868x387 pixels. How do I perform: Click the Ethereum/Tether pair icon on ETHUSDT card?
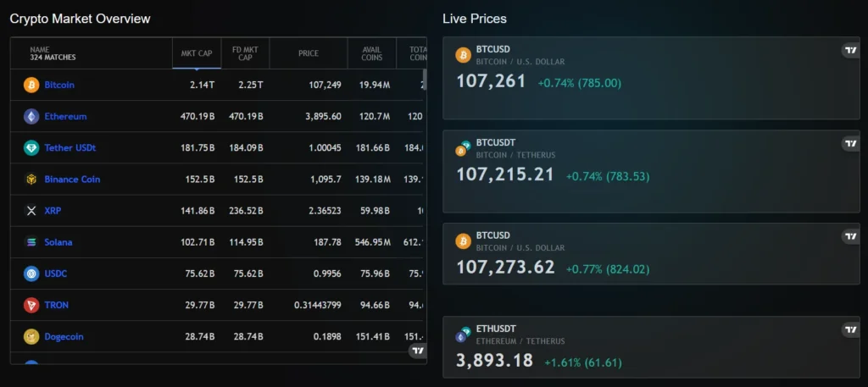pos(464,334)
